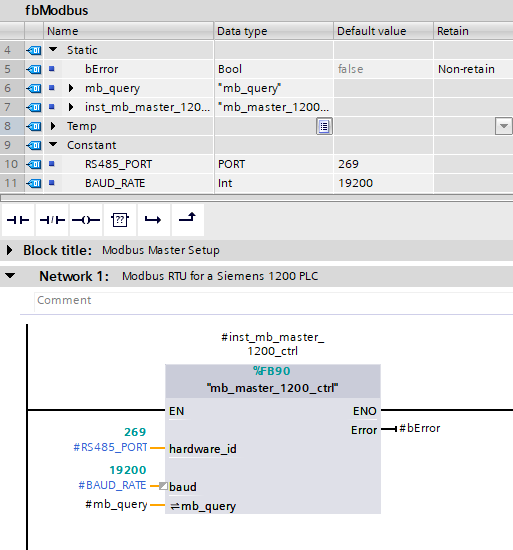
Task: Collapse Network 1
Action: [x=10, y=276]
